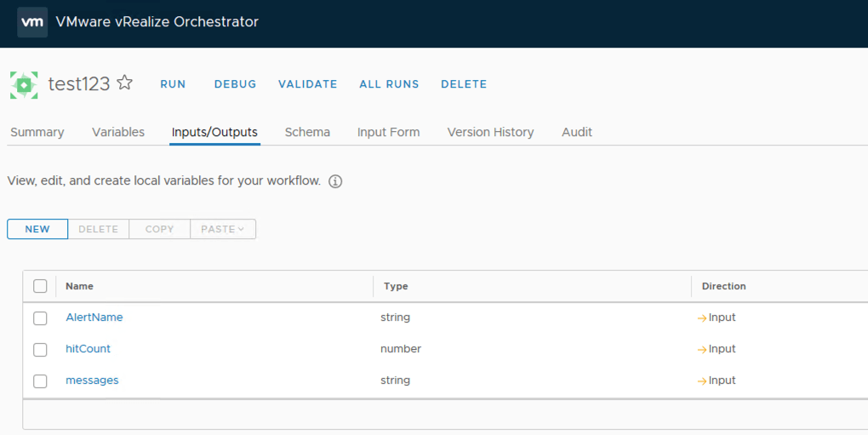The width and height of the screenshot is (868, 435).
Task: Click the Type column header
Action: click(x=396, y=286)
